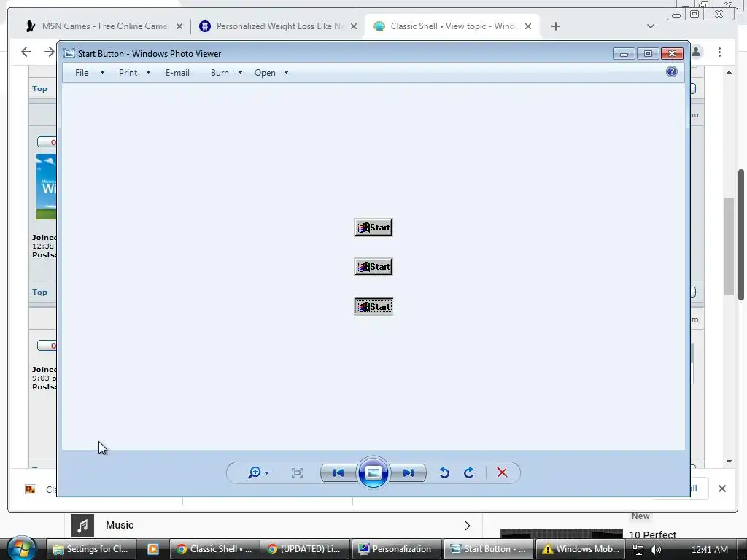
Task: Go to the next photo
Action: [x=408, y=472]
